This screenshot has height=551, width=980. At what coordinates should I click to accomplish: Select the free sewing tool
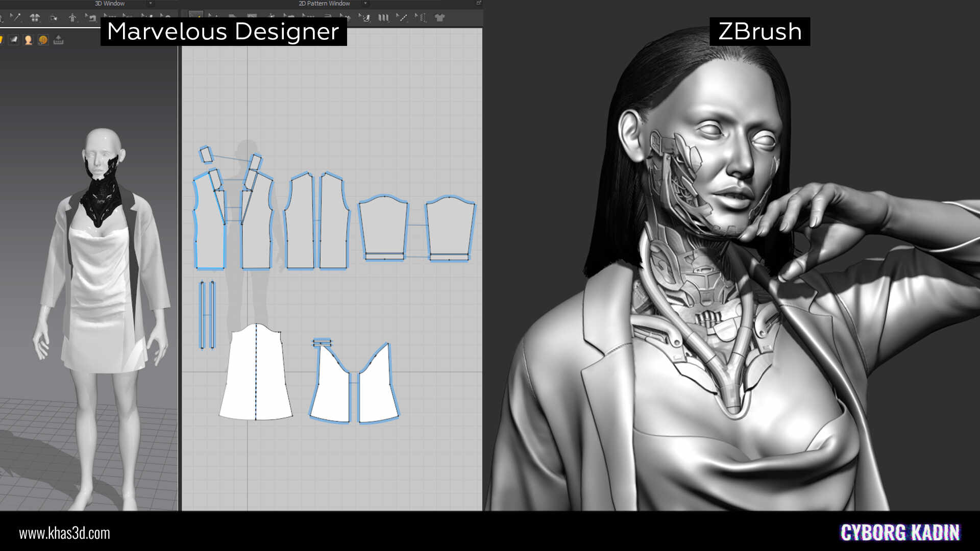421,18
